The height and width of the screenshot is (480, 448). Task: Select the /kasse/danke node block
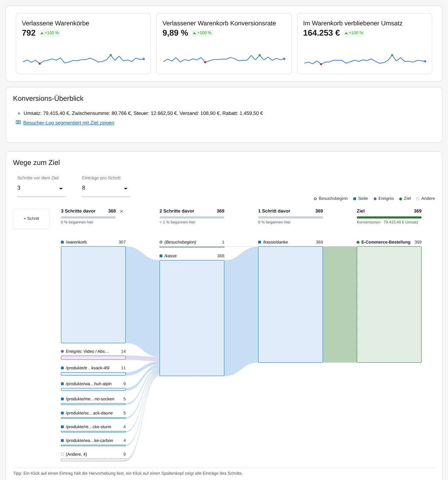[x=291, y=304]
